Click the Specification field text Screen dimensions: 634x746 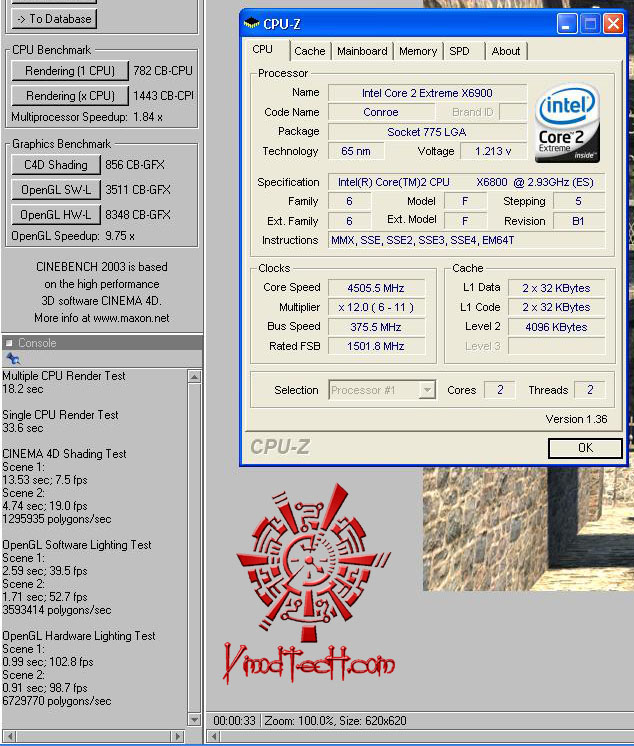tap(466, 182)
